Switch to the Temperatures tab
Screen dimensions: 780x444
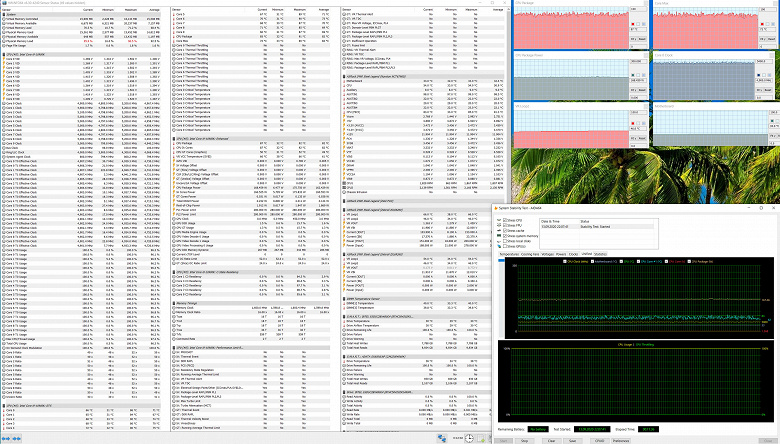click(x=510, y=256)
